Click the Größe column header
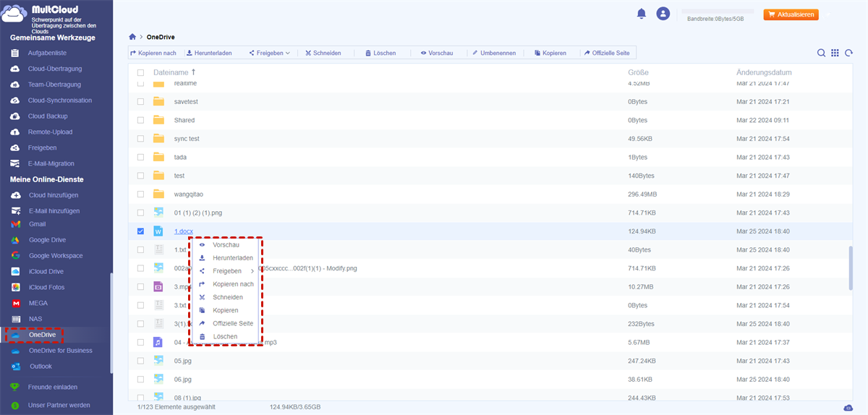 [638, 73]
